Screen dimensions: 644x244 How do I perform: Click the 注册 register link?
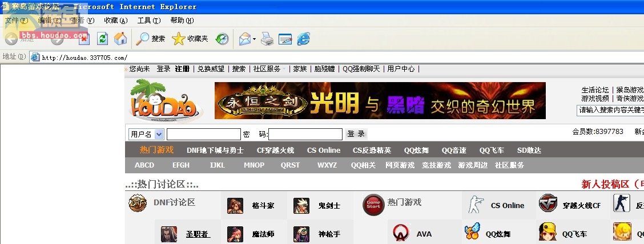point(182,69)
